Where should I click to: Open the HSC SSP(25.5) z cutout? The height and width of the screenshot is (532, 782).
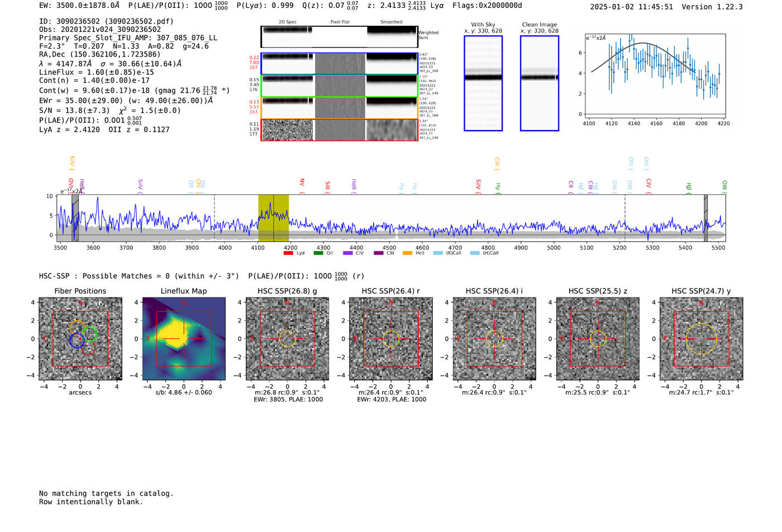598,339
